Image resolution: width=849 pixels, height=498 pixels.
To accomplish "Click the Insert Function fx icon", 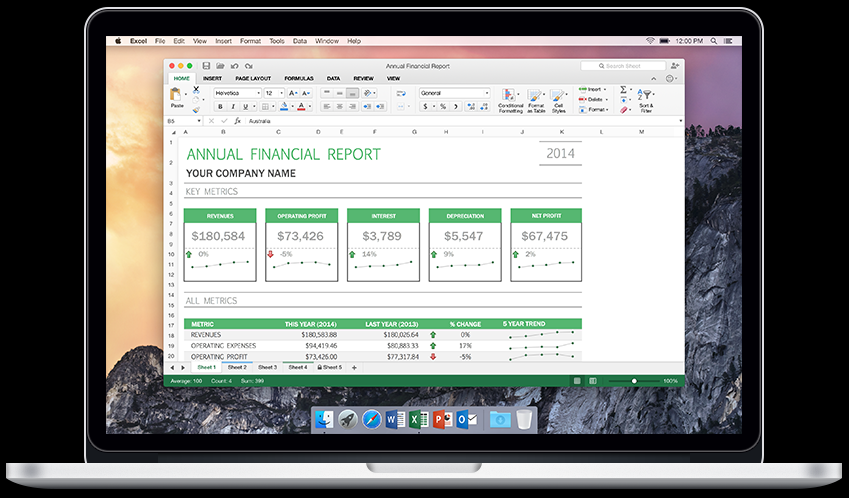I will (x=237, y=121).
